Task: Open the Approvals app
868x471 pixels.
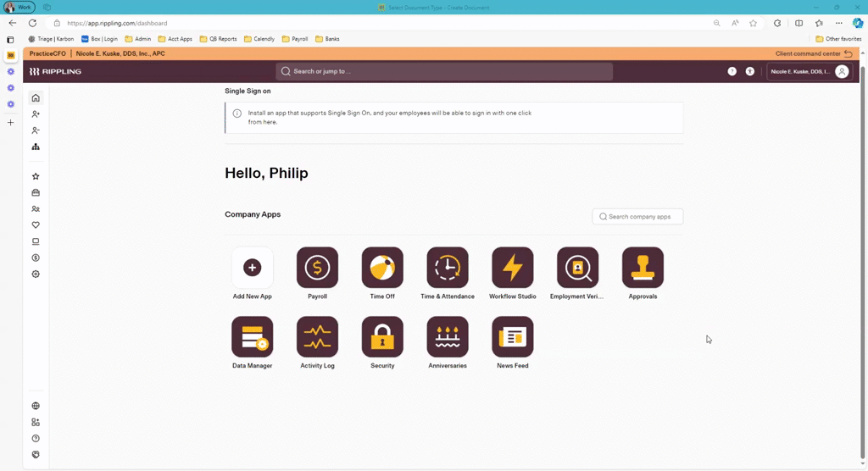Action: click(x=643, y=268)
